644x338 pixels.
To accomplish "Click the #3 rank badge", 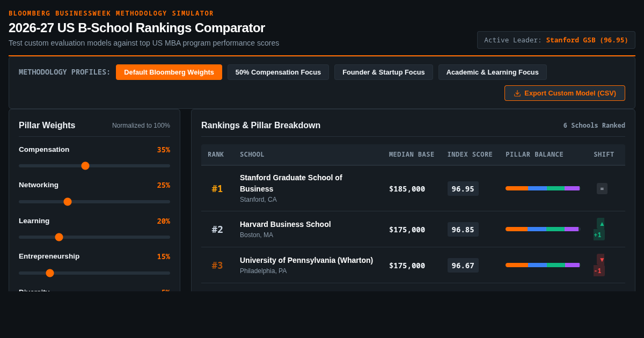I will (217, 266).
